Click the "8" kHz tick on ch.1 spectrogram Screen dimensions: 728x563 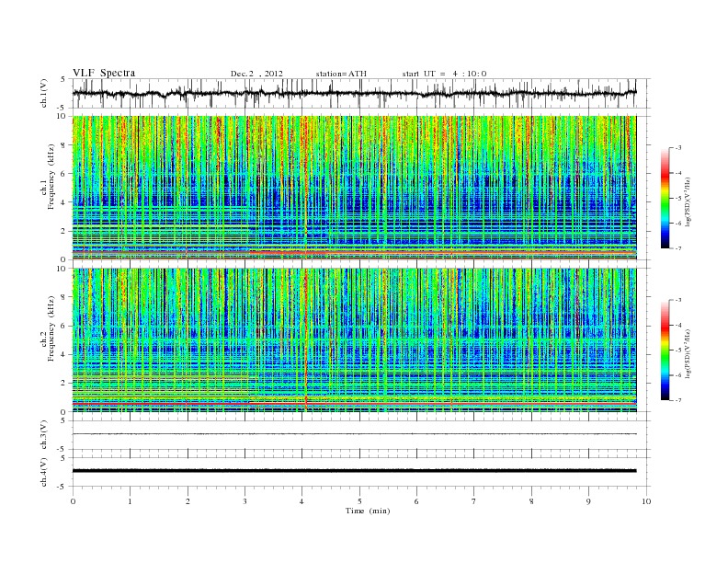point(64,145)
